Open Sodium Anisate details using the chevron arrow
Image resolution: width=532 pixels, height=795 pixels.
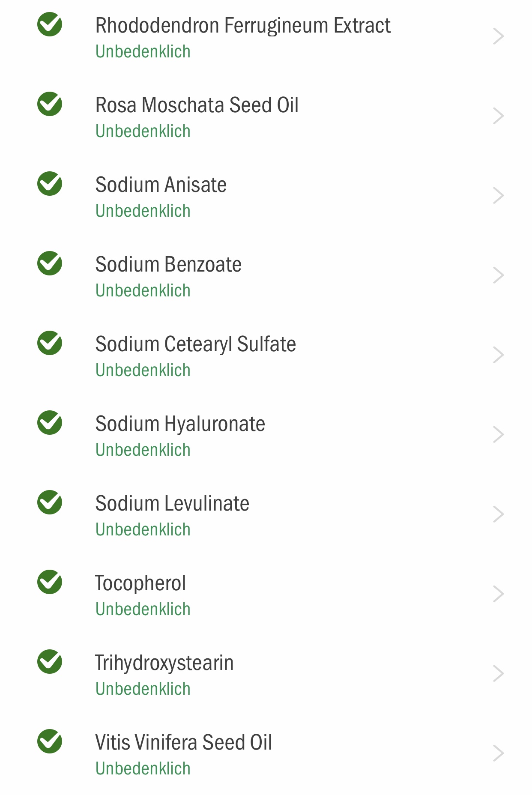point(498,196)
